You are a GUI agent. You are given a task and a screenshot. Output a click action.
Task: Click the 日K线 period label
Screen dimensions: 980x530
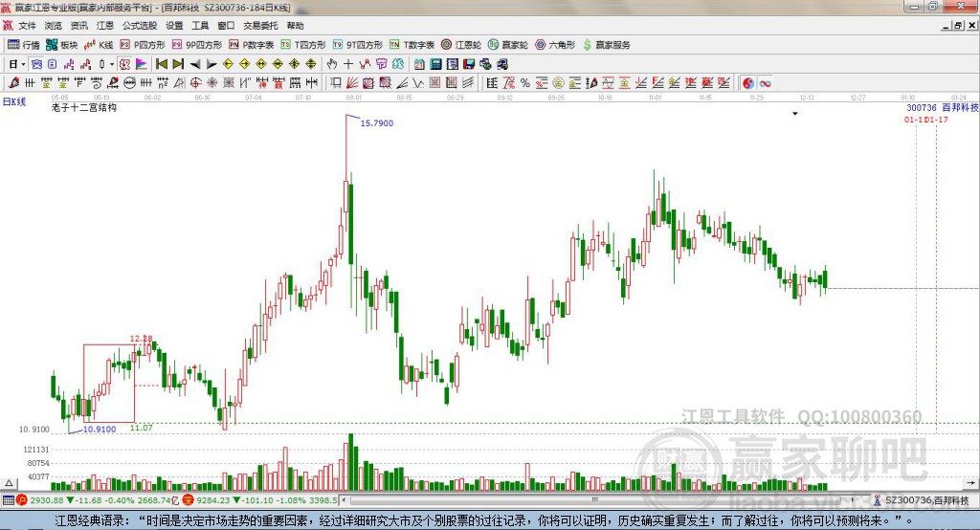[13, 101]
